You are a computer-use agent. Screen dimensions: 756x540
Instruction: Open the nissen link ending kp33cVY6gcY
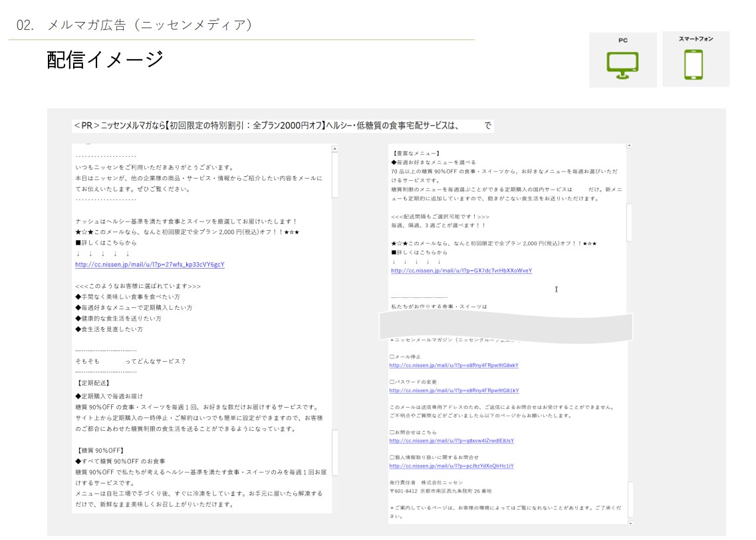pos(150,264)
